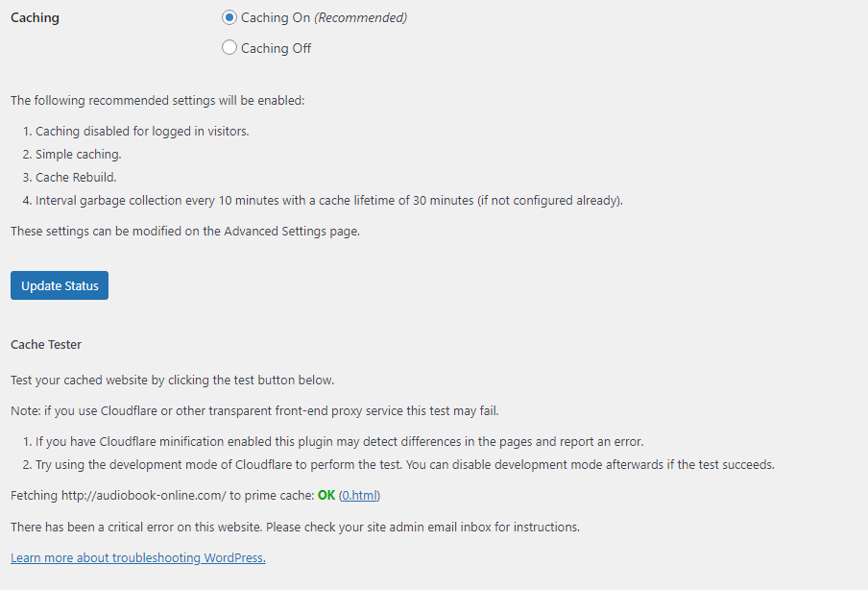Click the "(Recommended)" italic text
This screenshot has width=868, height=590.
[360, 17]
